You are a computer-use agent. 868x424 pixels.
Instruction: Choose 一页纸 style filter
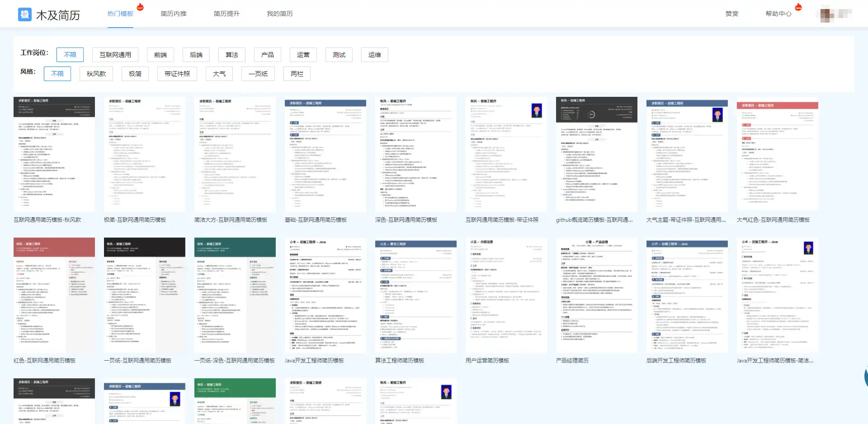pos(258,74)
